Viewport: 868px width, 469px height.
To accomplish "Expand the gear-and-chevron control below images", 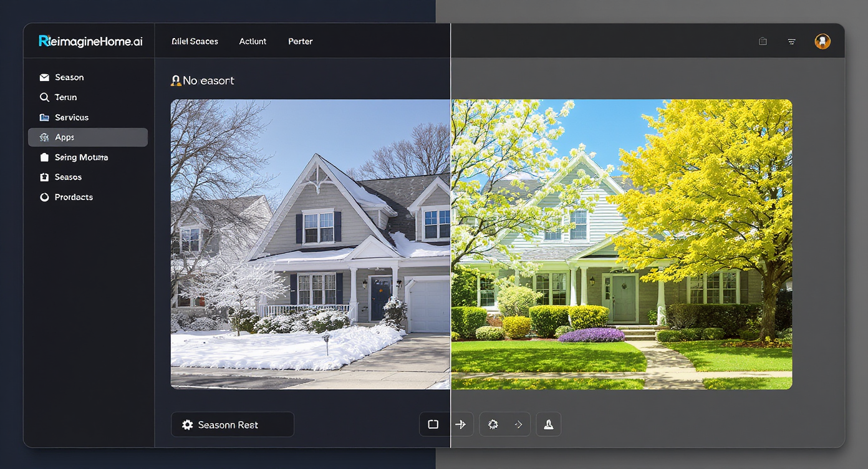I will (504, 424).
